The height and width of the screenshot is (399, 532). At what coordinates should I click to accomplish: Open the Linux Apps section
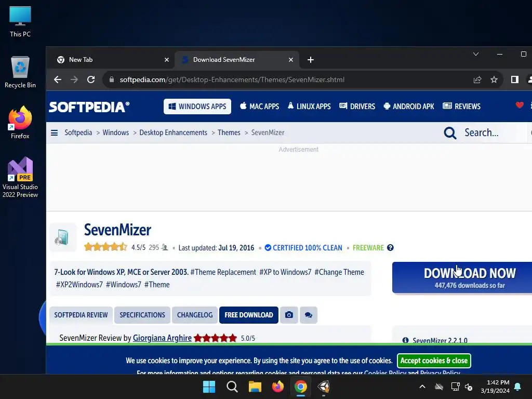point(309,107)
